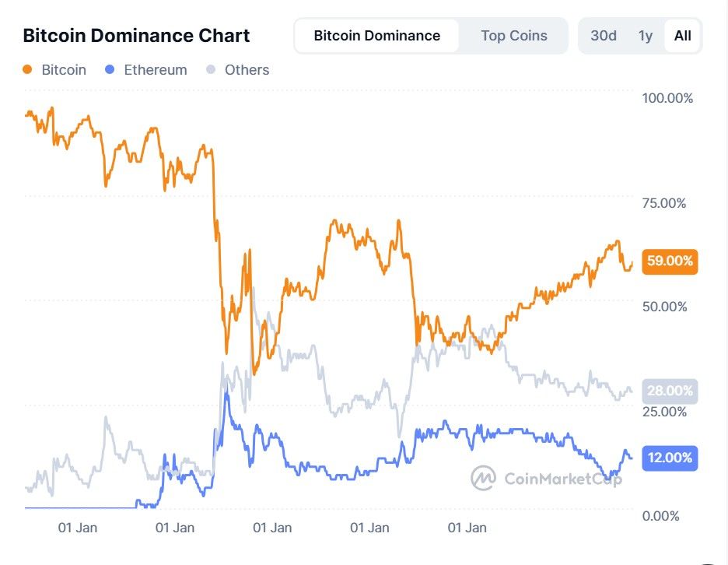Click the All time range option
The width and height of the screenshot is (728, 565).
[683, 35]
